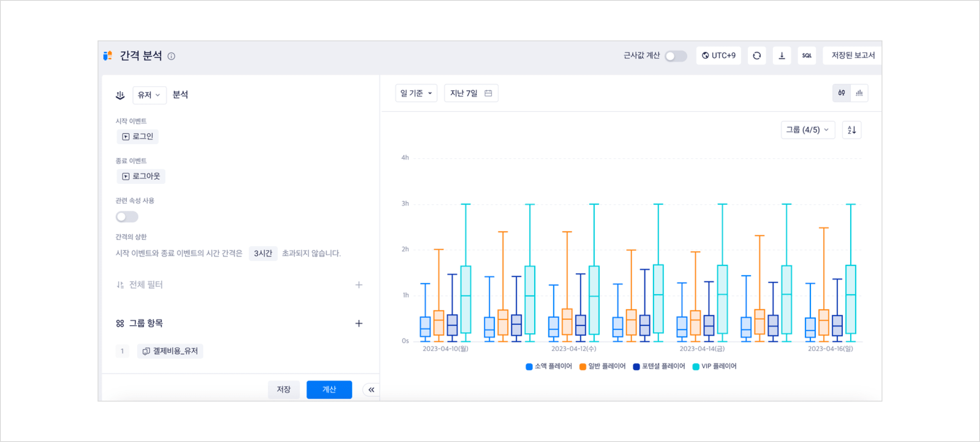This screenshot has width=980, height=442.
Task: Collapse the left panel with double-chevron
Action: click(x=371, y=390)
